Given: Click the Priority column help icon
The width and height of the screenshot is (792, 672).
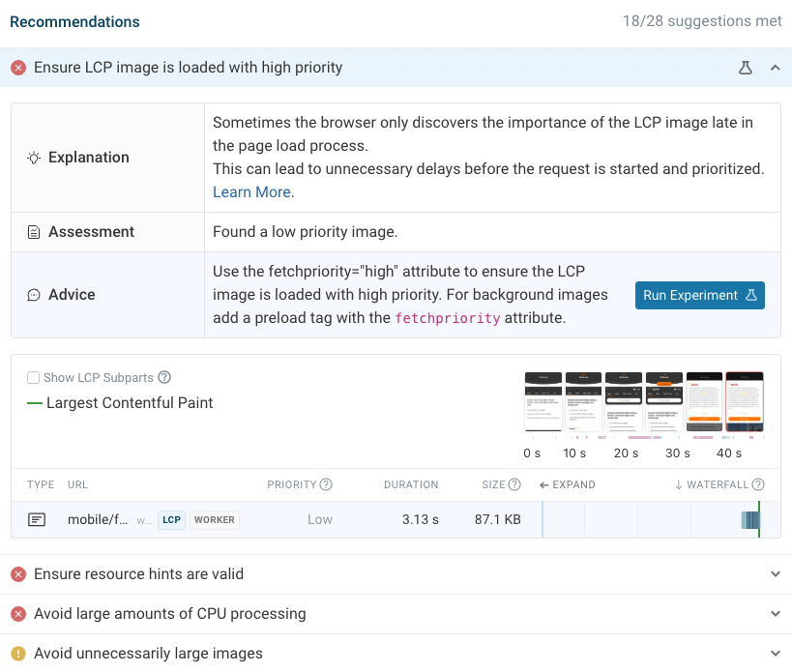Looking at the screenshot, I should tap(326, 484).
